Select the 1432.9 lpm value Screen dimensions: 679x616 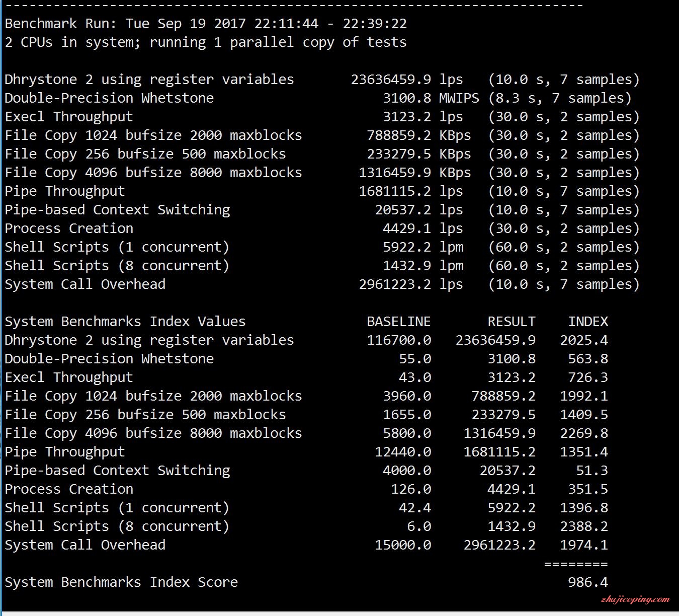coord(422,266)
